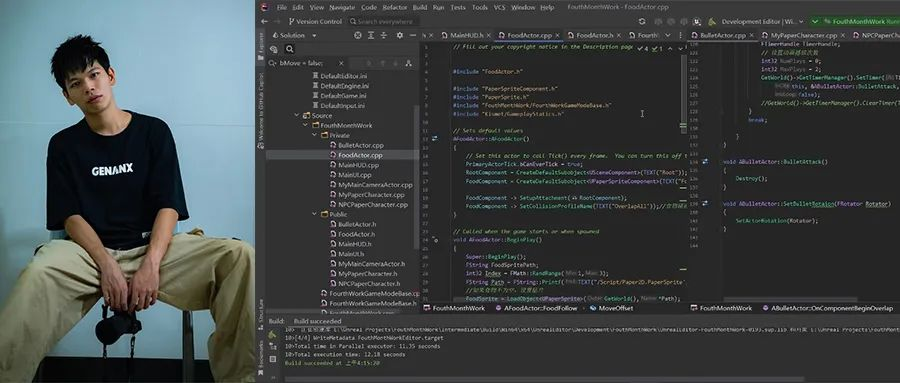
Task: Close the FoodActor.cpp tab
Action: pyautogui.click(x=557, y=35)
